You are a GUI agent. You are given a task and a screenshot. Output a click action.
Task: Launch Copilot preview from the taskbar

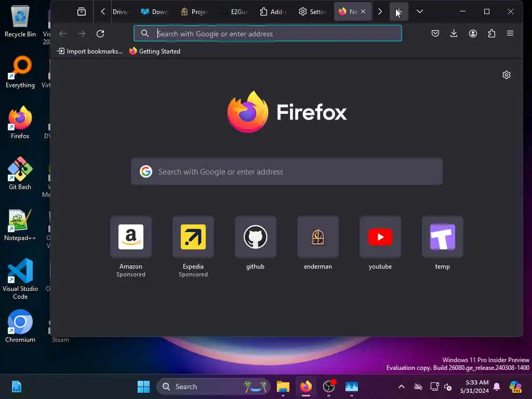click(515, 387)
